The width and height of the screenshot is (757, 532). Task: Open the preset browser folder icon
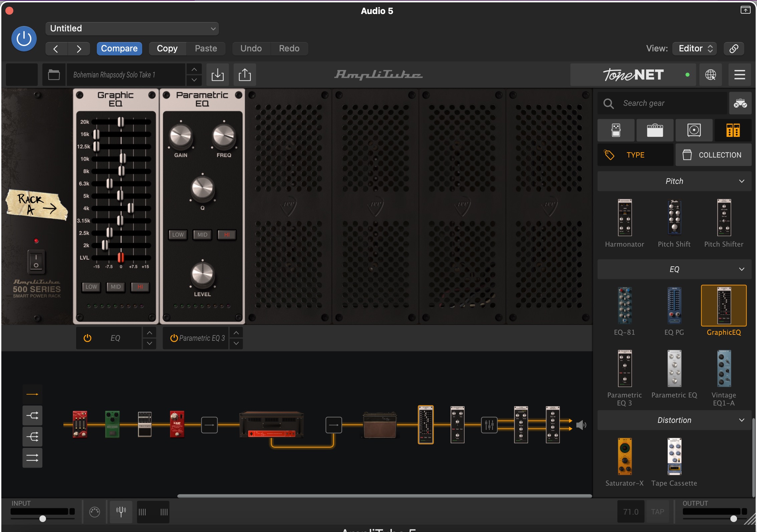pos(54,75)
